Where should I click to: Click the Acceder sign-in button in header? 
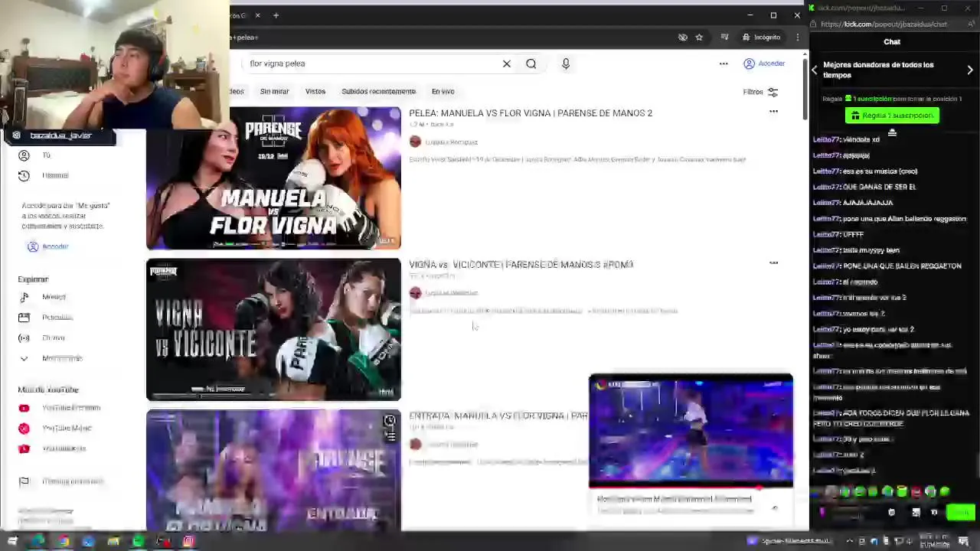click(x=764, y=64)
